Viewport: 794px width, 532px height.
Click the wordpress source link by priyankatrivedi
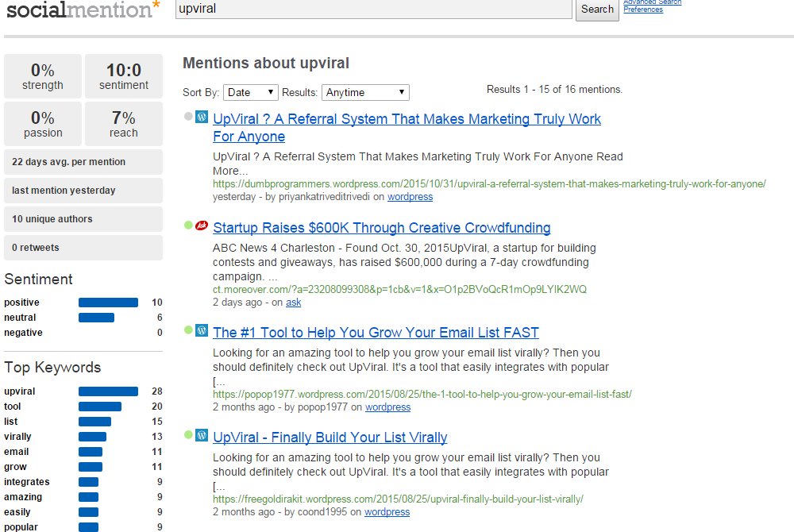tap(410, 197)
